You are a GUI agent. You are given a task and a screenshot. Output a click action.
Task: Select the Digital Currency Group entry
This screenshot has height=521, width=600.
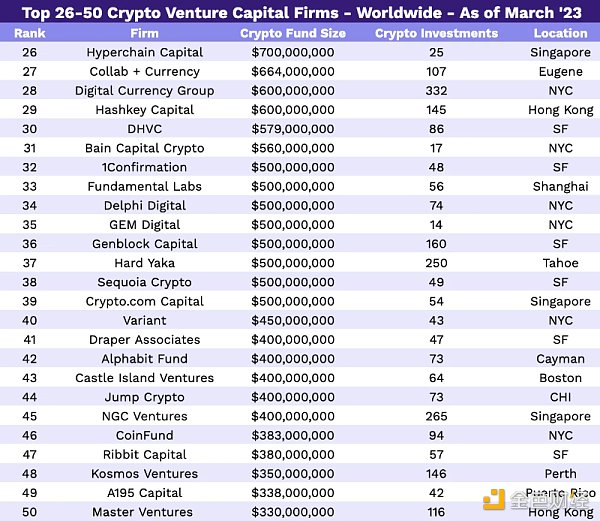(x=144, y=90)
